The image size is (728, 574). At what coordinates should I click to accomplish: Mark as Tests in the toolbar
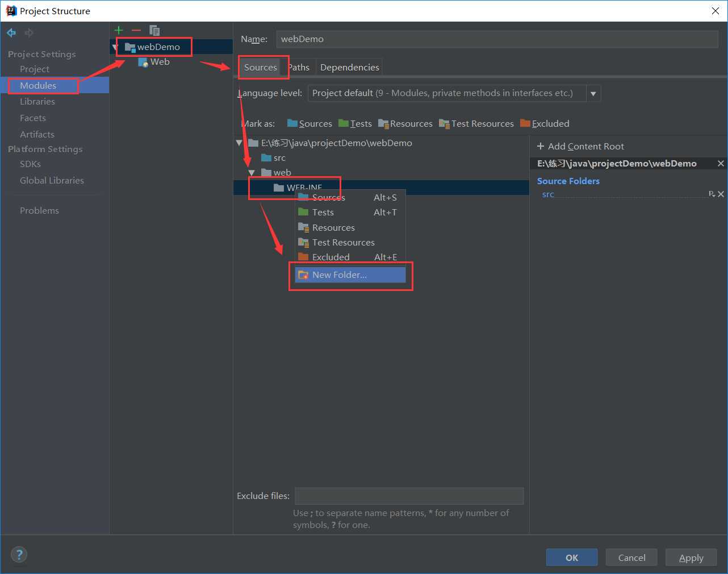[x=355, y=123]
